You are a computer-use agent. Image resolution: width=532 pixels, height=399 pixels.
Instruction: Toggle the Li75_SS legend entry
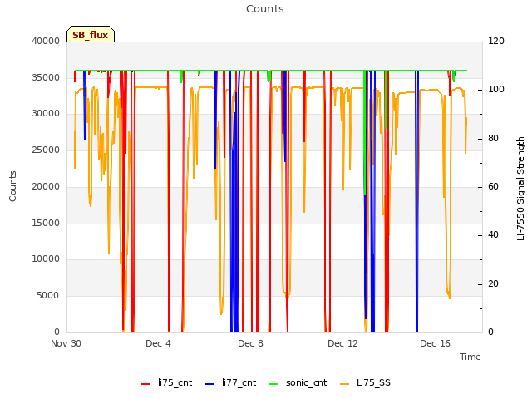pos(365,383)
